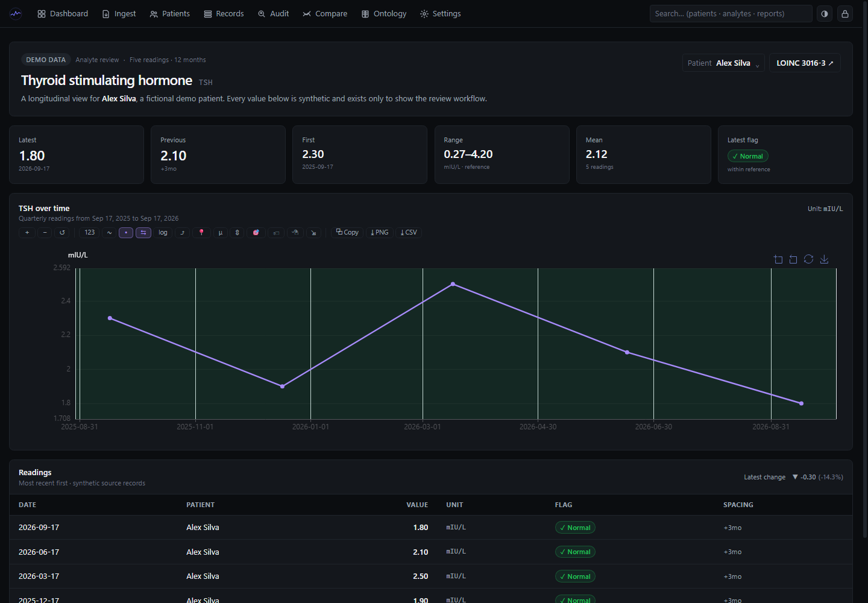Click the chart's download icon
The height and width of the screenshot is (603, 868).
825,259
